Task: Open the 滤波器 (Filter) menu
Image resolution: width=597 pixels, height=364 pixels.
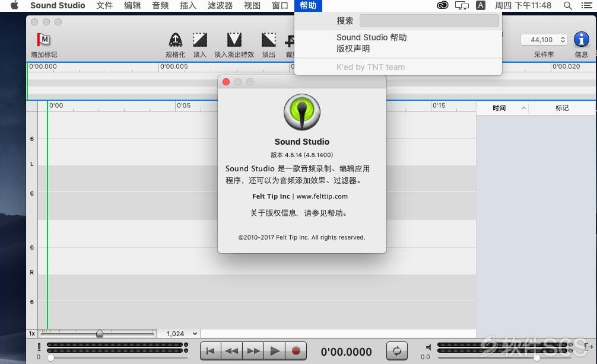Action: pos(220,5)
